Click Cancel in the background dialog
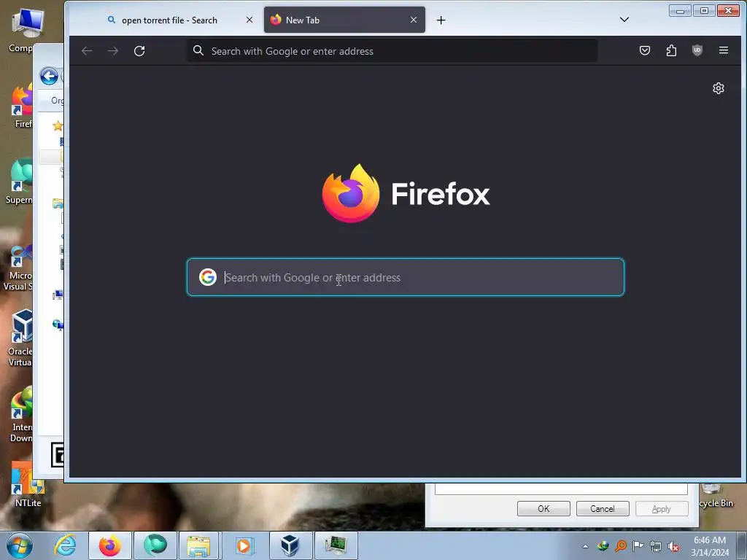 point(603,508)
